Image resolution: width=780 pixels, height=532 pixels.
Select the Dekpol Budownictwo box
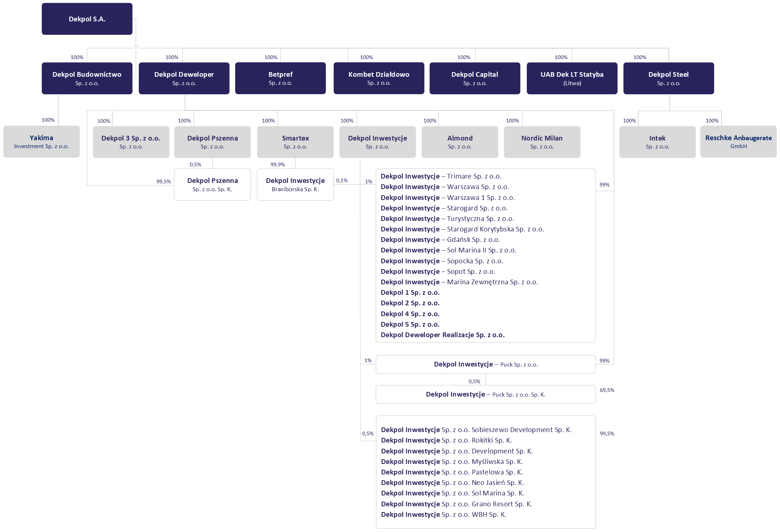[87, 78]
